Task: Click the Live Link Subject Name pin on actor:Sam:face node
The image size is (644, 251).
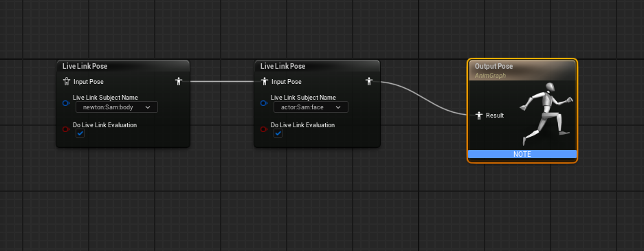Action: point(264,103)
